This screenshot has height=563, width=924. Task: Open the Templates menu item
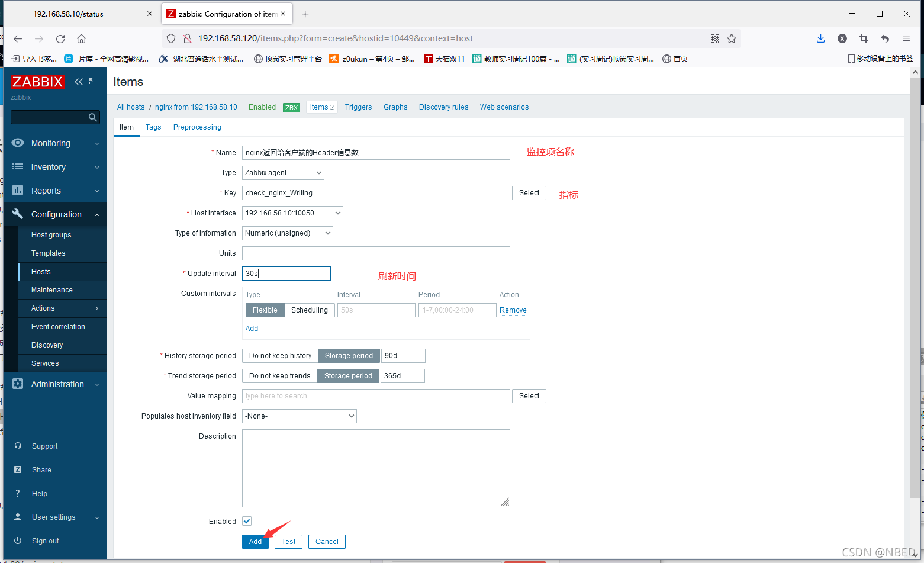coord(62,253)
